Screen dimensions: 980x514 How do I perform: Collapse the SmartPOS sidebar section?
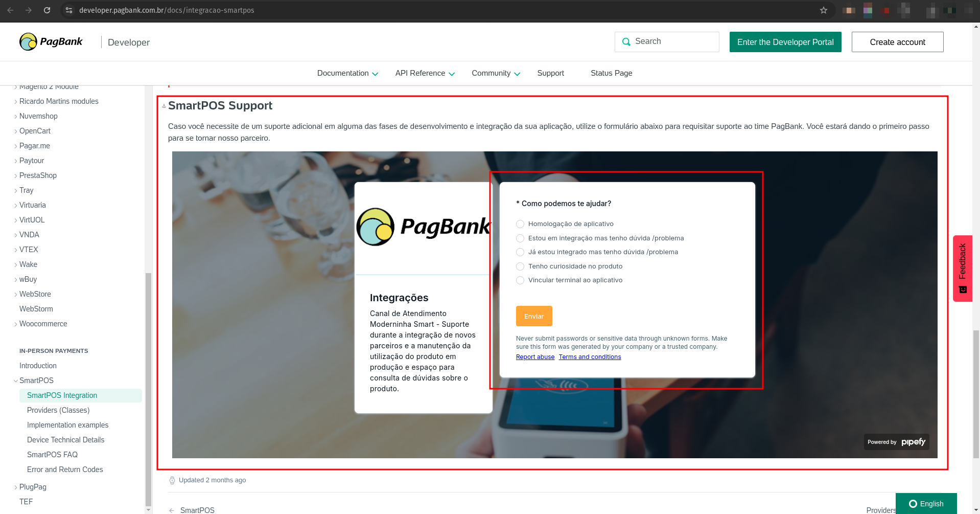[16, 381]
